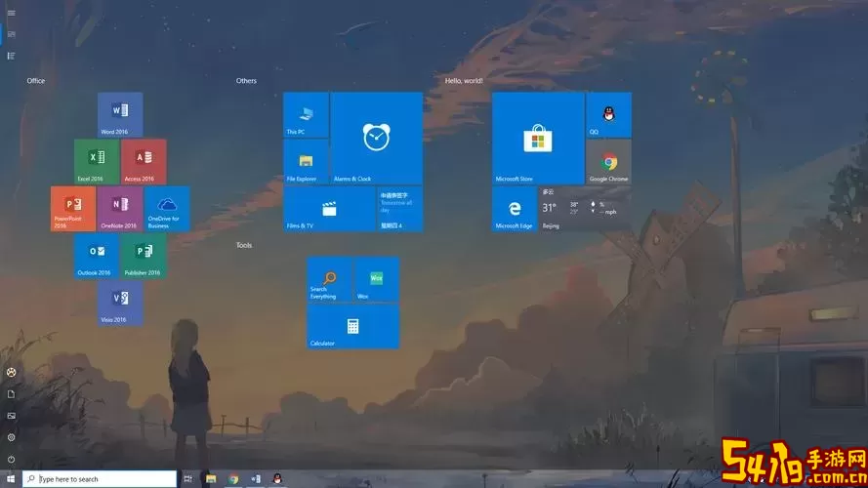Launch Excel 2016 from the Office group
Screen dimensions: 868x488
click(97, 162)
